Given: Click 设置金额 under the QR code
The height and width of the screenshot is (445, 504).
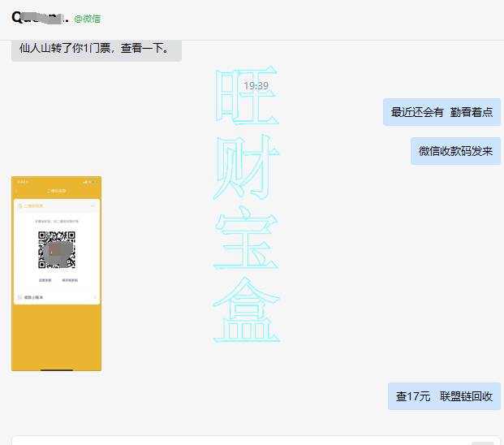Looking at the screenshot, I should point(45,279).
